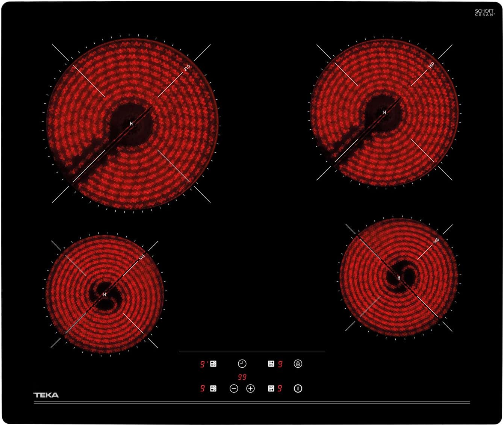Select the rear-left cooking zone icon
The image size is (504, 426).
tap(213, 364)
